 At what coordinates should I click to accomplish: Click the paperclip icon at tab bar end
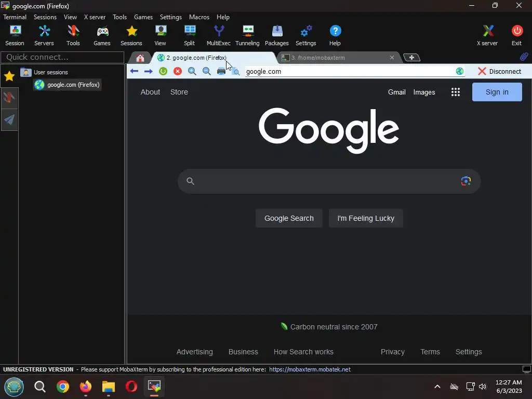(x=524, y=57)
